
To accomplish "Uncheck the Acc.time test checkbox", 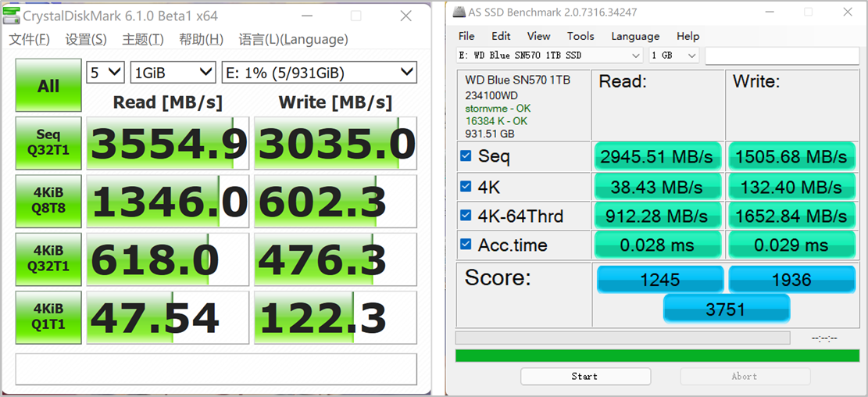I will click(x=466, y=244).
